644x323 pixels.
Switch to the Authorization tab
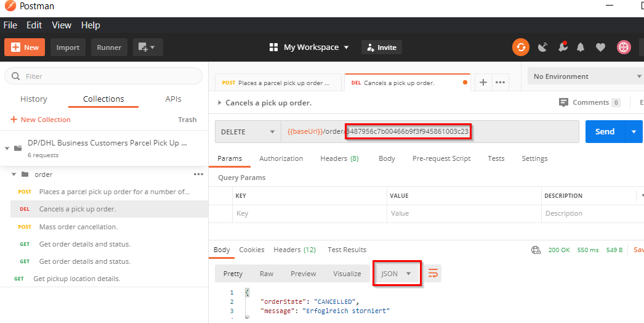tap(281, 158)
